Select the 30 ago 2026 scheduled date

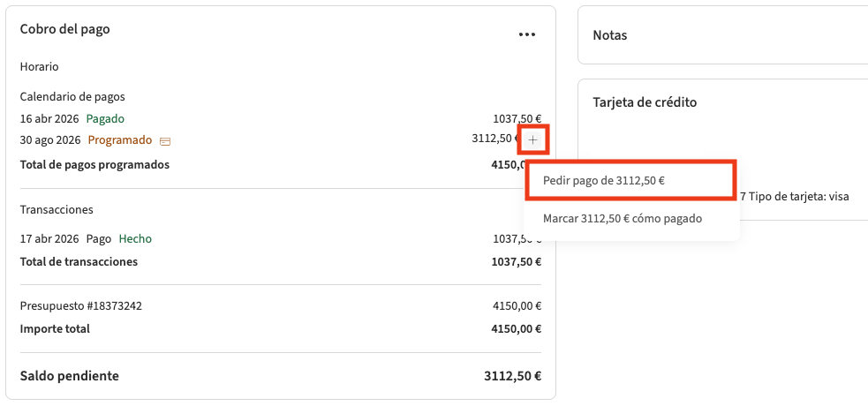click(x=50, y=140)
